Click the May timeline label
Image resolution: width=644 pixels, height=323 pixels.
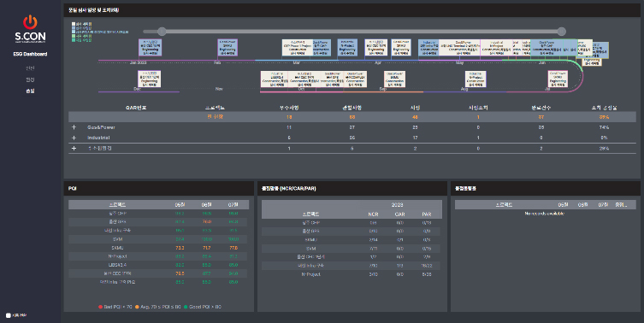click(460, 62)
